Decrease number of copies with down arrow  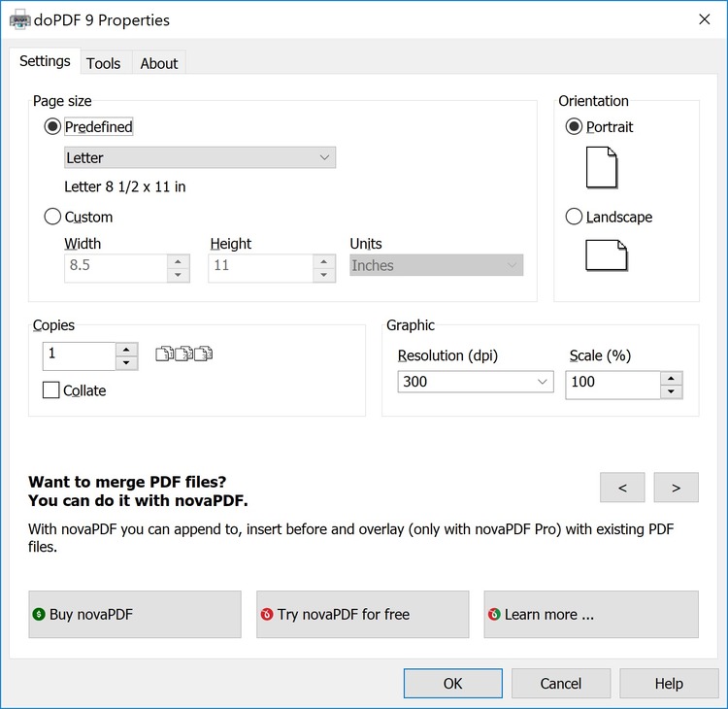pos(127,363)
